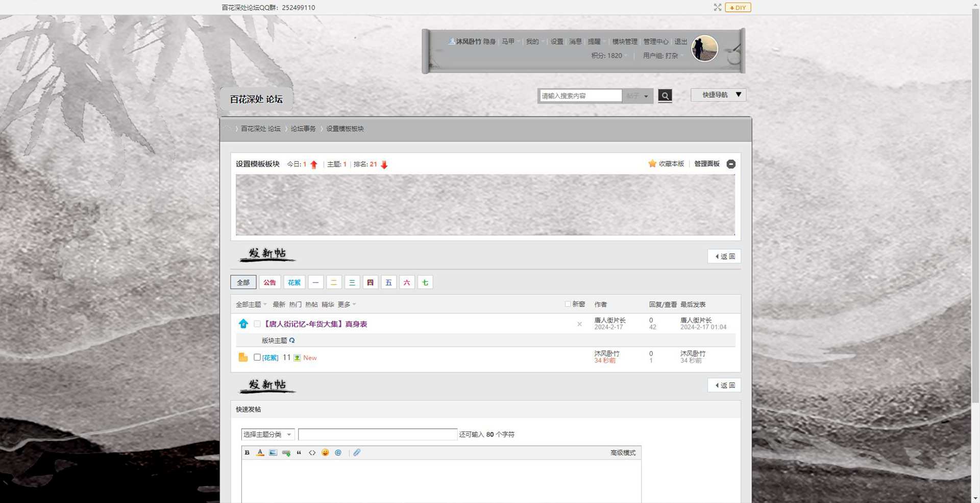Select the 公告 category tab
Viewport: 980px width, 503px height.
[269, 283]
